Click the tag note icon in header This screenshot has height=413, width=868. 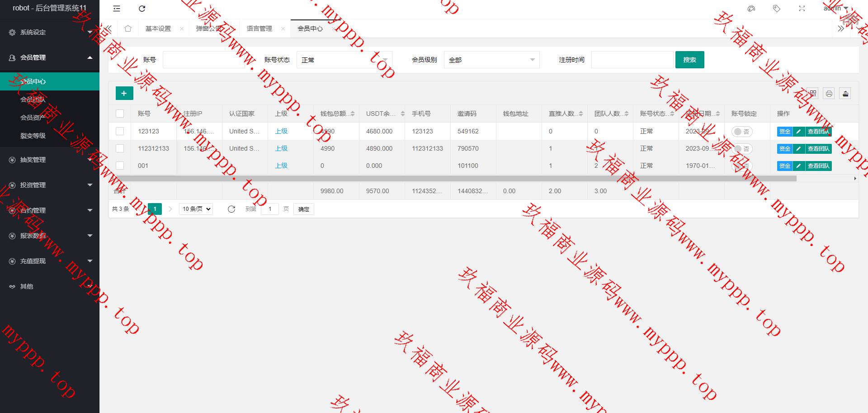click(777, 9)
